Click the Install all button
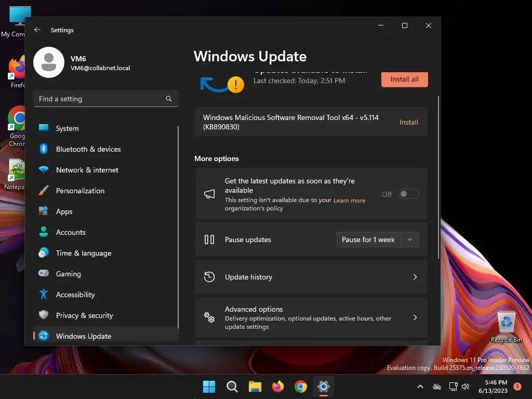The width and height of the screenshot is (532, 399). [x=404, y=79]
